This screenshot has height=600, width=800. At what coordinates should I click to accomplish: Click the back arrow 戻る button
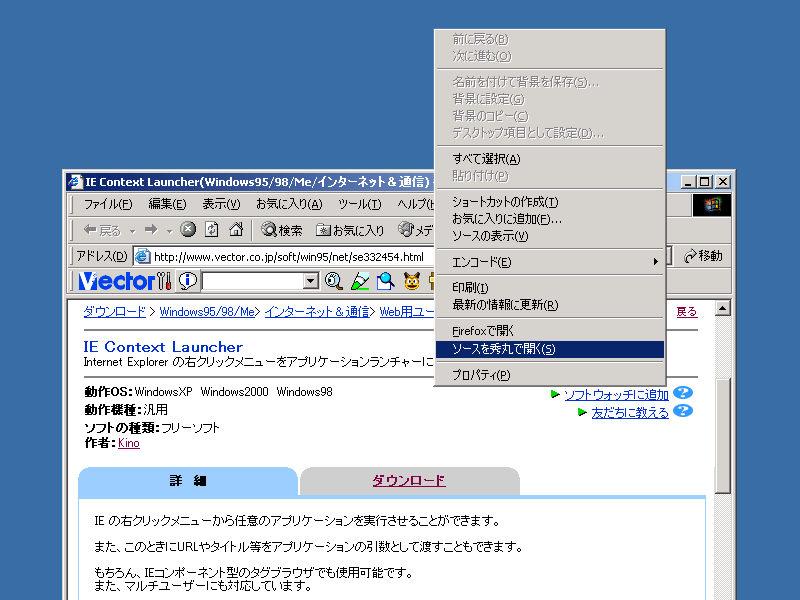pyautogui.click(x=102, y=230)
